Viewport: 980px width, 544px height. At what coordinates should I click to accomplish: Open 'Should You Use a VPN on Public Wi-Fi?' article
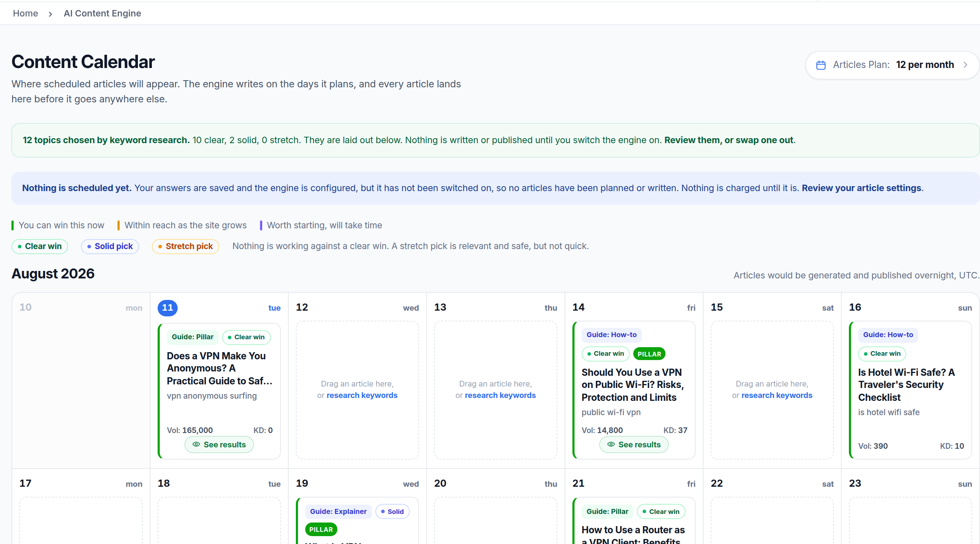(633, 385)
